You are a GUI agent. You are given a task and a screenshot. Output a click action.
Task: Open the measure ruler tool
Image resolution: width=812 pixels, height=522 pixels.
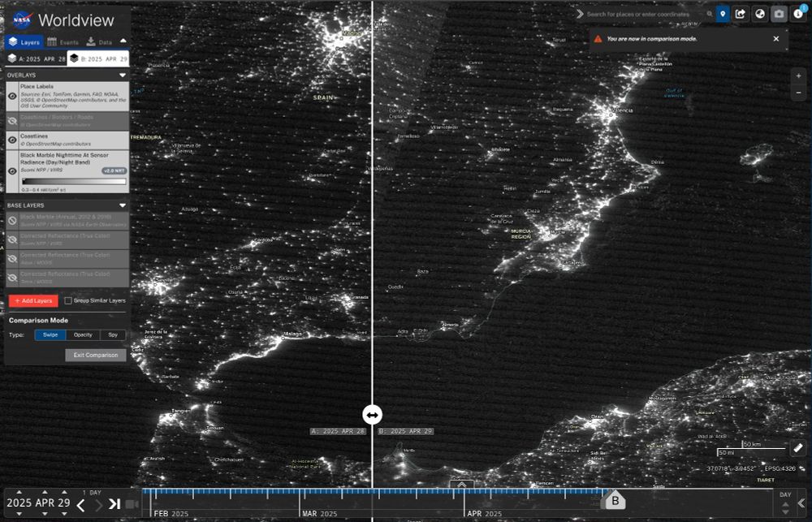[798, 447]
